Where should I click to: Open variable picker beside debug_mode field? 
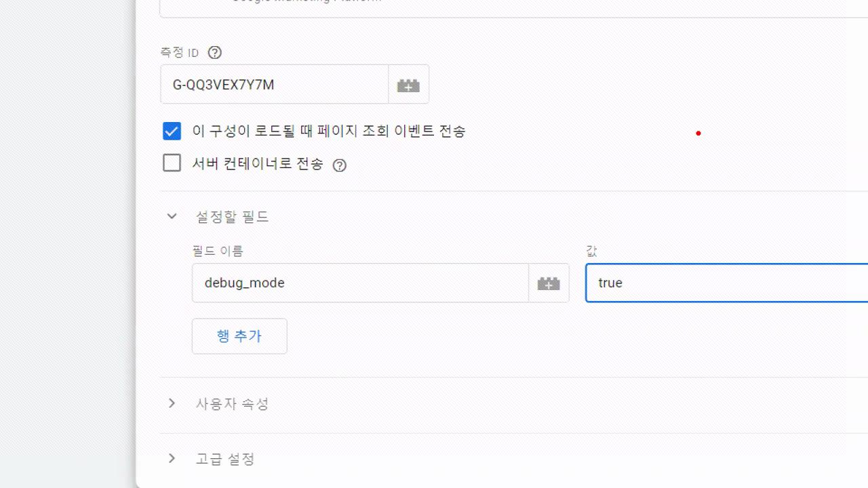549,283
